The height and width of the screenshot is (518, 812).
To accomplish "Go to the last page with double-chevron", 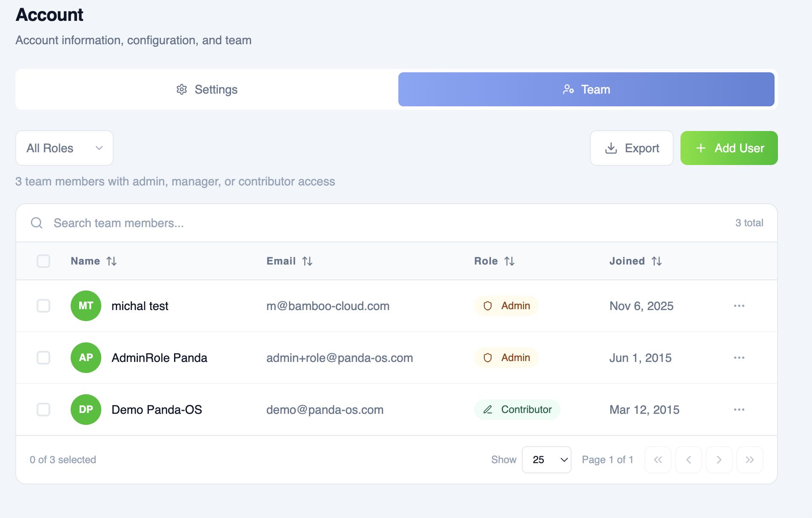I will 750,460.
